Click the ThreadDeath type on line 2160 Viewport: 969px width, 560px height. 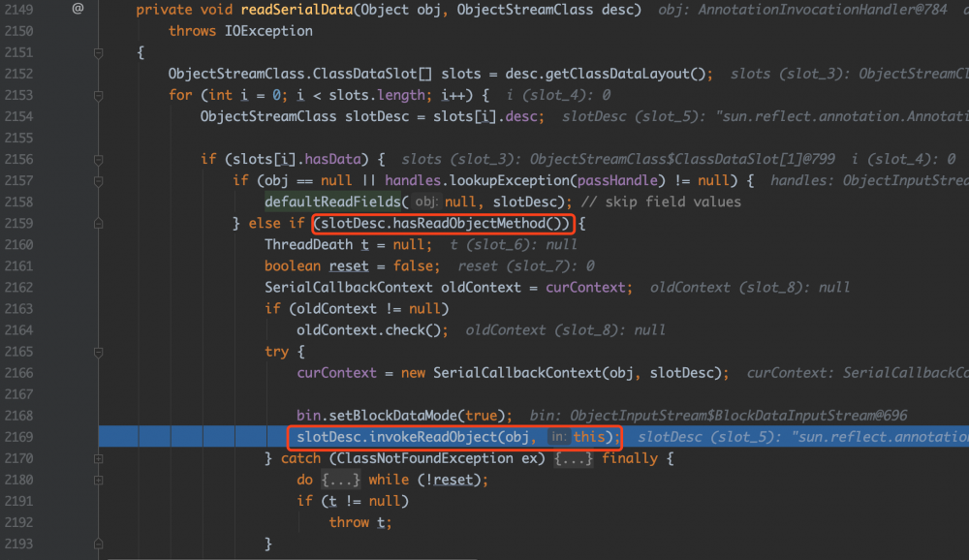click(308, 245)
